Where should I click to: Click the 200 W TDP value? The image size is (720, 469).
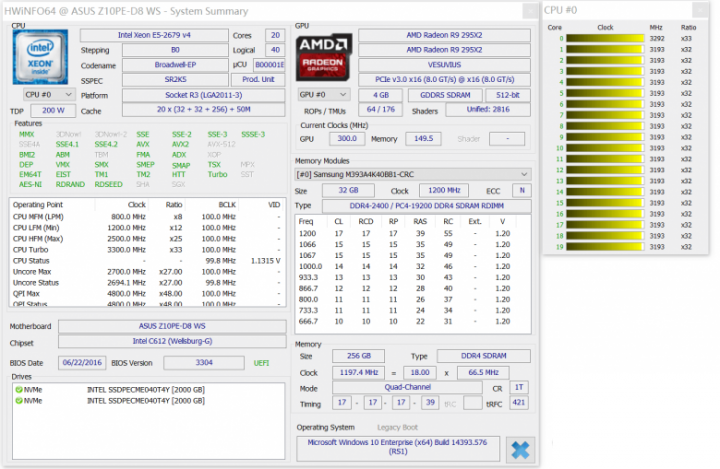pos(53,111)
